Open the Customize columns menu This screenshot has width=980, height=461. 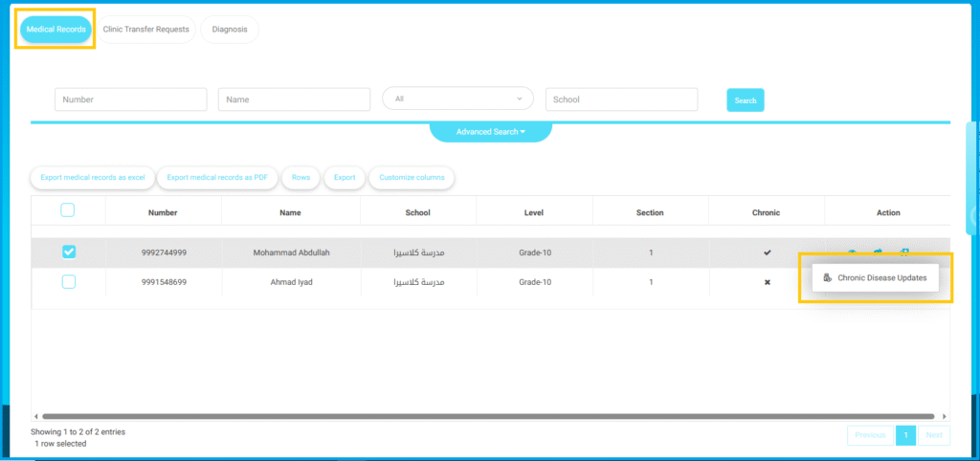tap(412, 178)
